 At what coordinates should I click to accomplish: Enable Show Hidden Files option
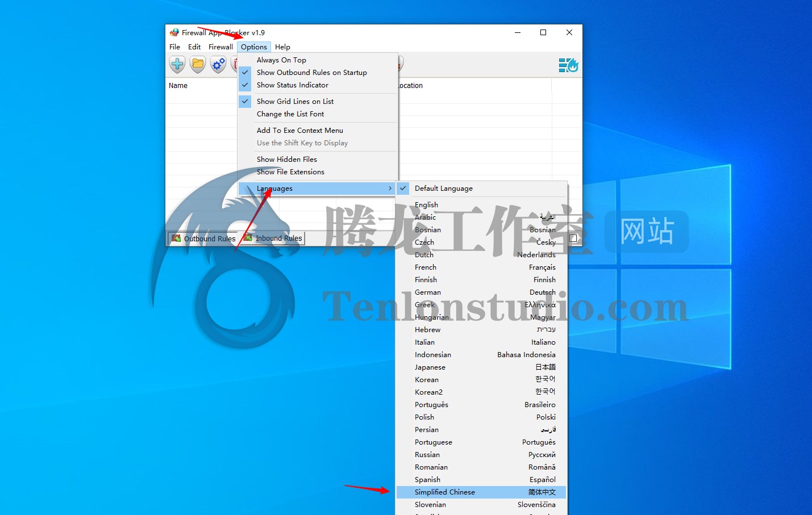pyautogui.click(x=318, y=160)
